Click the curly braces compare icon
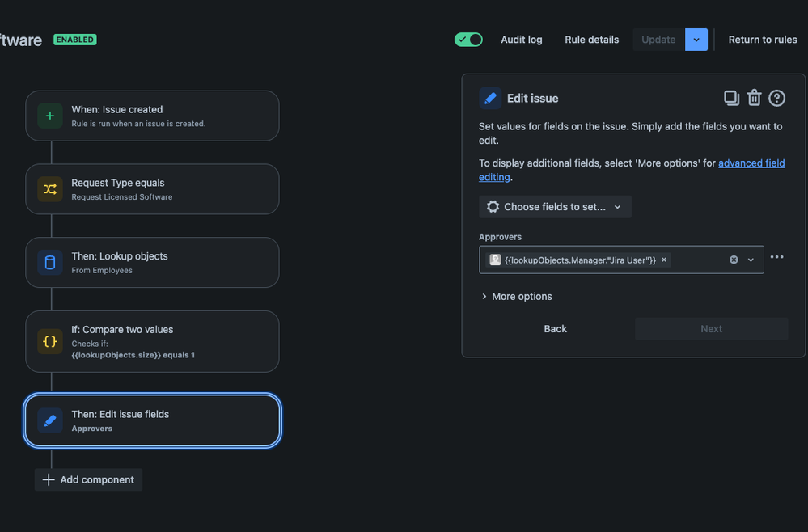Viewport: 808px width, 532px height. click(x=50, y=341)
